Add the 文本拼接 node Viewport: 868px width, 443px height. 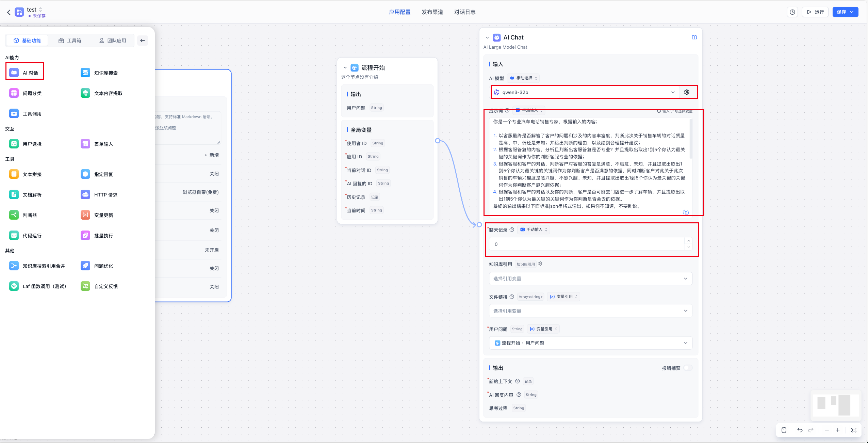coord(26,174)
